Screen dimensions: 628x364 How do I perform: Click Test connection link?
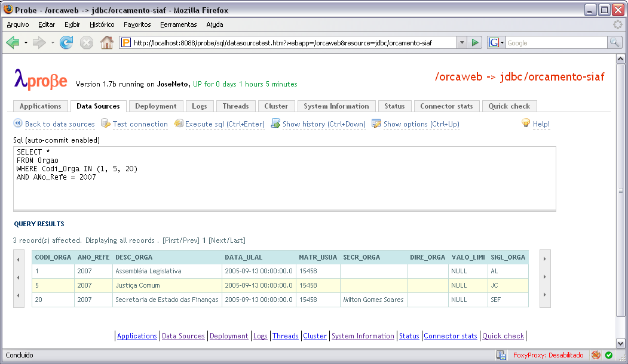140,124
